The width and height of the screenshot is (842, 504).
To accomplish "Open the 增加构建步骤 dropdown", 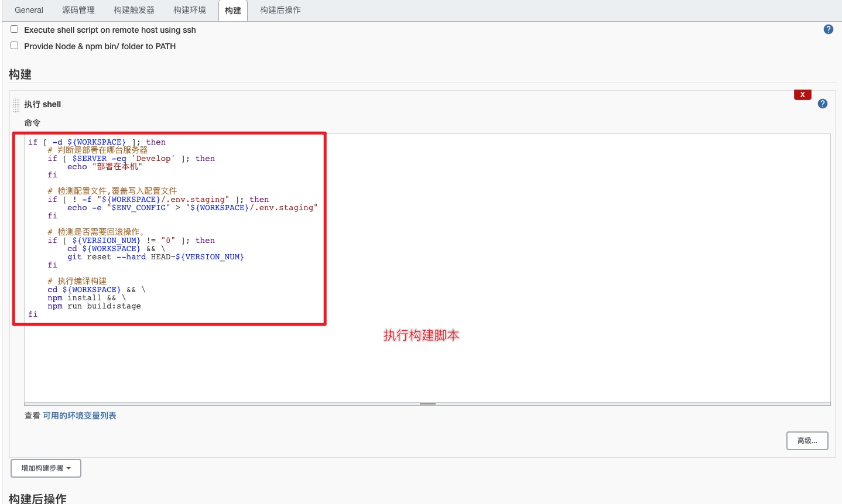I will 46,468.
